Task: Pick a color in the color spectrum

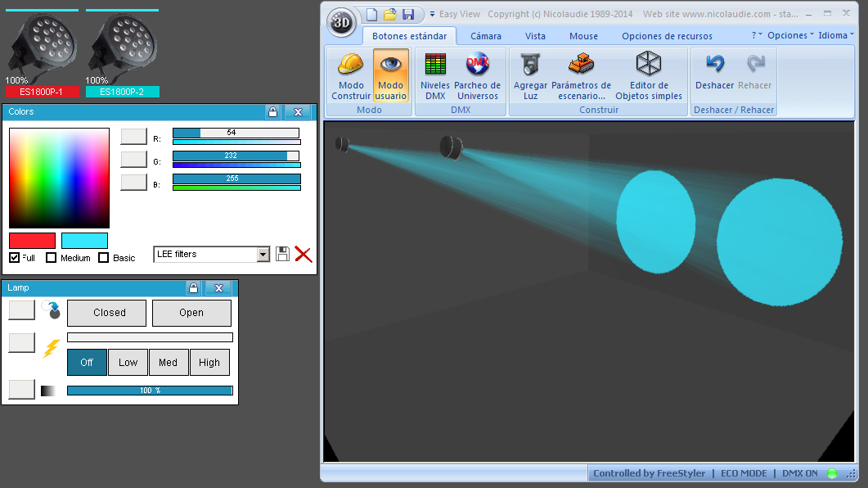Action: [59, 178]
